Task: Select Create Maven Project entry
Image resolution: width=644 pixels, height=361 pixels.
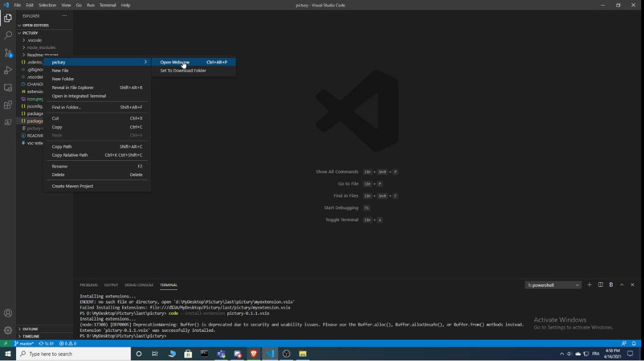Action: tap(97, 186)
